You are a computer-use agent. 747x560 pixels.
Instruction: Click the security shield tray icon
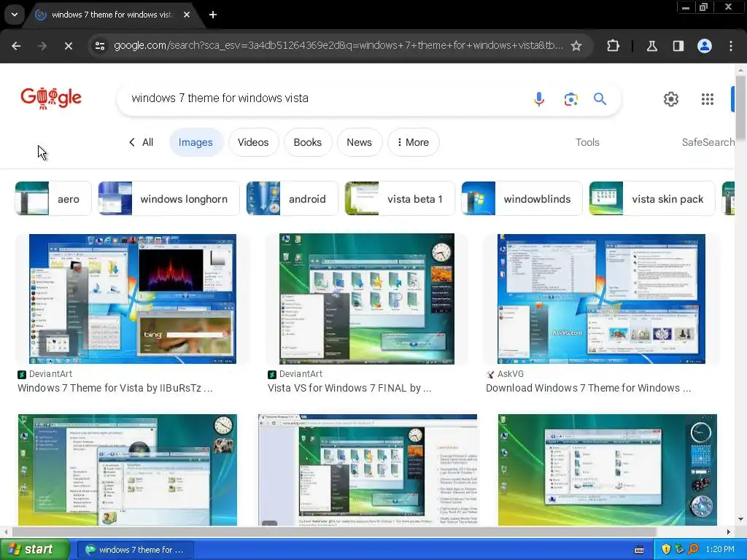pyautogui.click(x=666, y=549)
